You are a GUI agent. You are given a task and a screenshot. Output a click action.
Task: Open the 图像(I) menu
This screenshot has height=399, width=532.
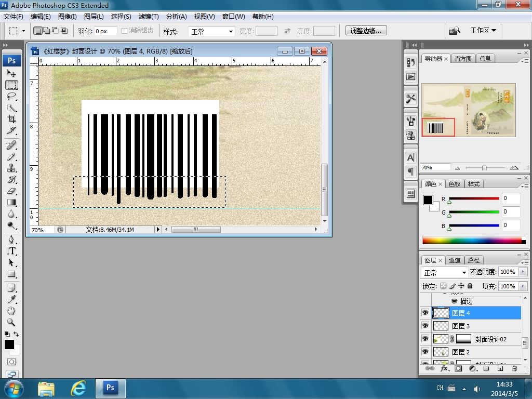tap(68, 16)
